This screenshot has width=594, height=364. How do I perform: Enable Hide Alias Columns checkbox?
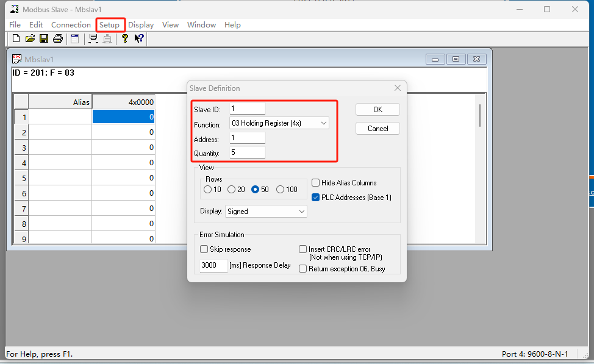point(316,183)
